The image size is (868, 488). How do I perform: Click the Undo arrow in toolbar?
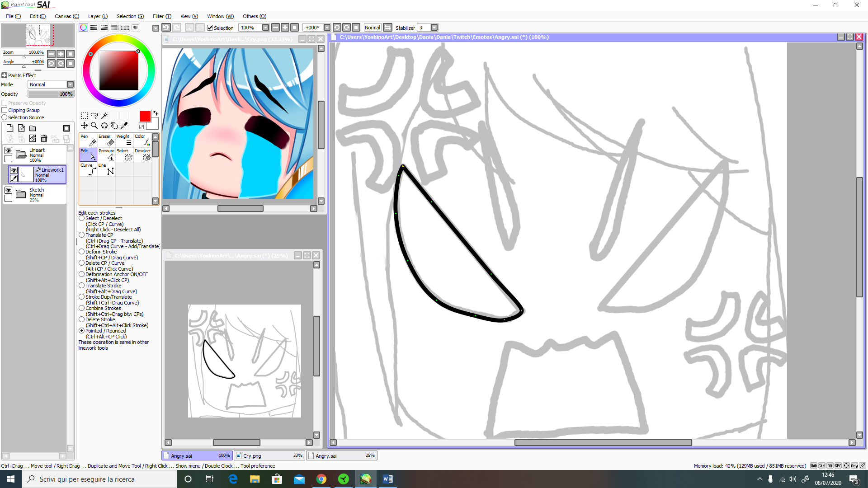click(166, 28)
